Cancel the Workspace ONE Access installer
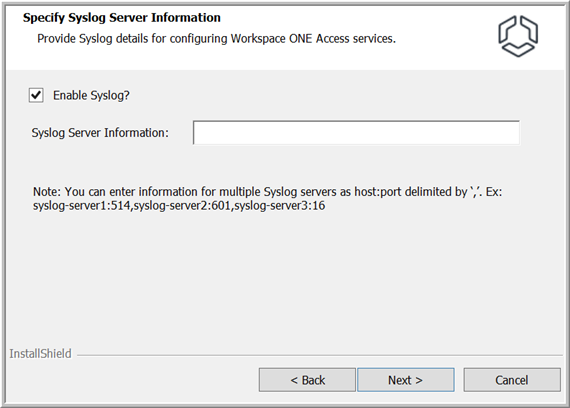 tap(512, 380)
